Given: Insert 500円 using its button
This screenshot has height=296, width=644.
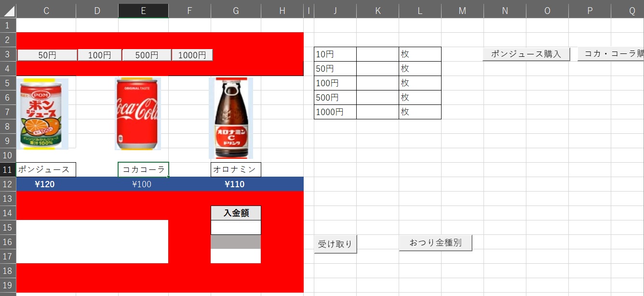Looking at the screenshot, I should point(147,55).
